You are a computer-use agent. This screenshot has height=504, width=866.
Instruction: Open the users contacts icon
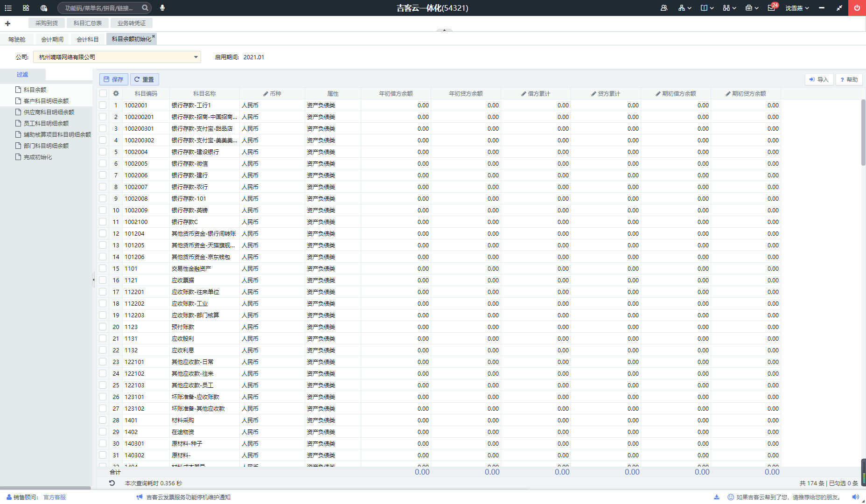click(664, 8)
